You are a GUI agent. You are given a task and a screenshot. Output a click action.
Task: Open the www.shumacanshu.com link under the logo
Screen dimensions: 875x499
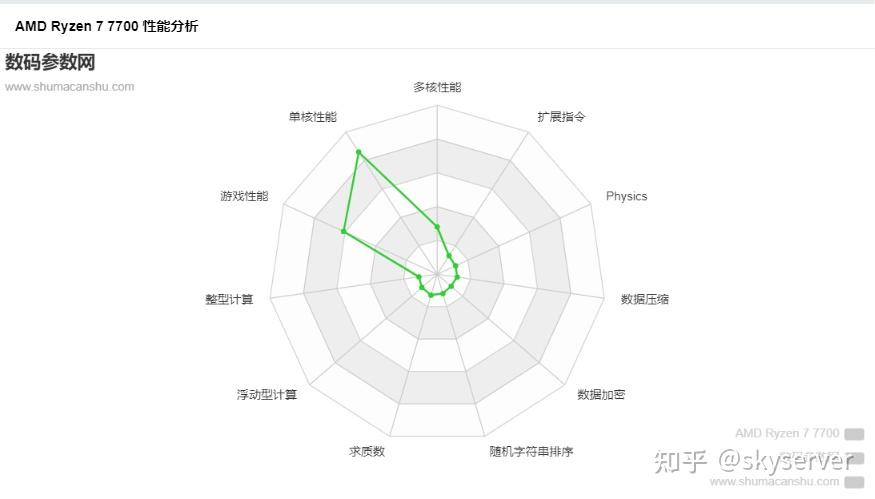point(69,86)
